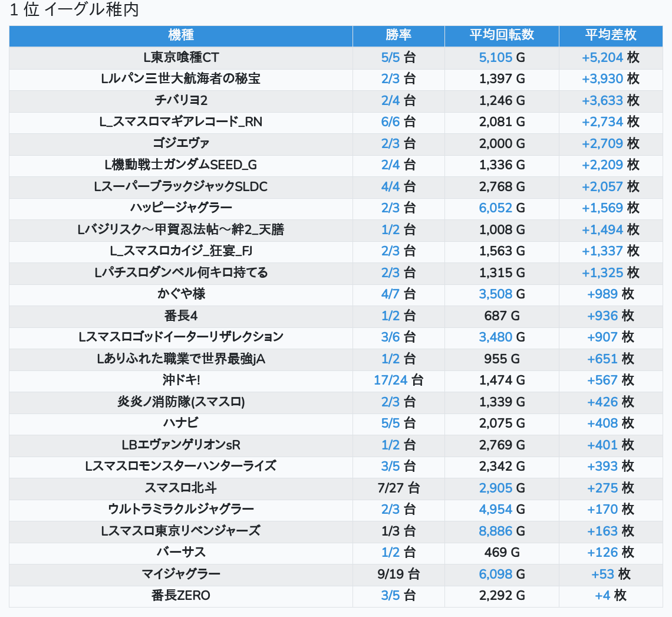Select the ウルトラミラクルジャグラー name
Screen dimensions: 672x617
(181, 510)
